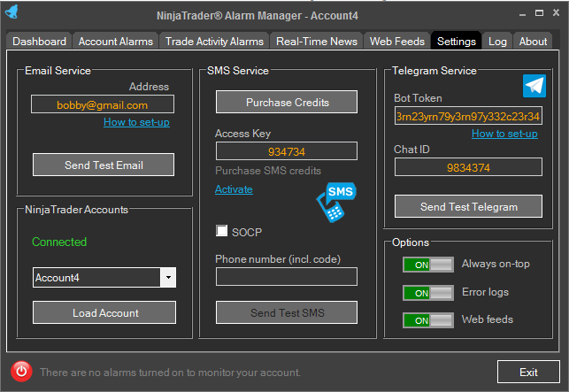Select the Settings tab

[456, 41]
